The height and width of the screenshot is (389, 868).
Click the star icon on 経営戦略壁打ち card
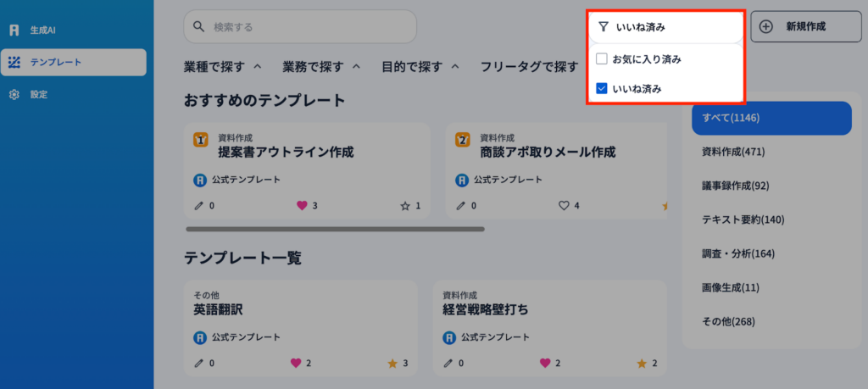[x=642, y=363]
